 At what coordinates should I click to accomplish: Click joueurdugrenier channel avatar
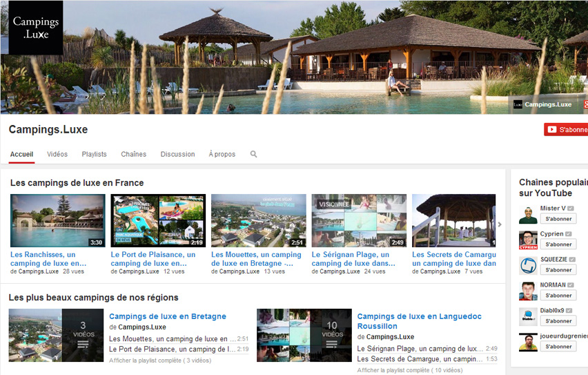click(528, 343)
